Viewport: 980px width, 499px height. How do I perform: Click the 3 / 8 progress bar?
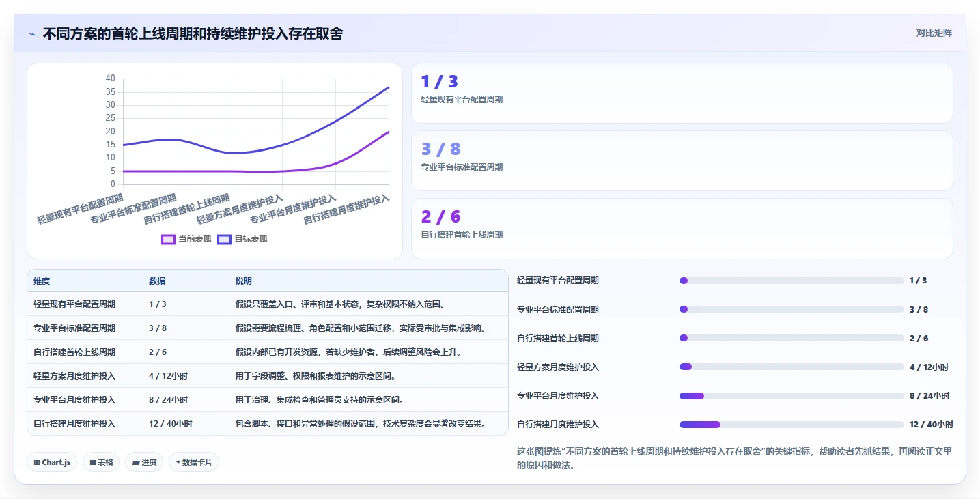792,309
